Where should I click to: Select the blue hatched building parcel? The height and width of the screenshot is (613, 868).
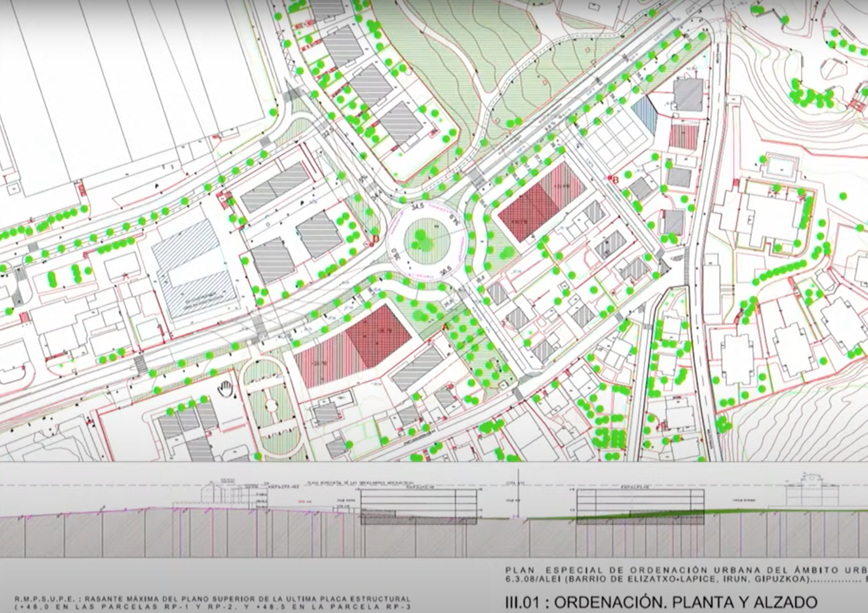pyautogui.click(x=644, y=115)
